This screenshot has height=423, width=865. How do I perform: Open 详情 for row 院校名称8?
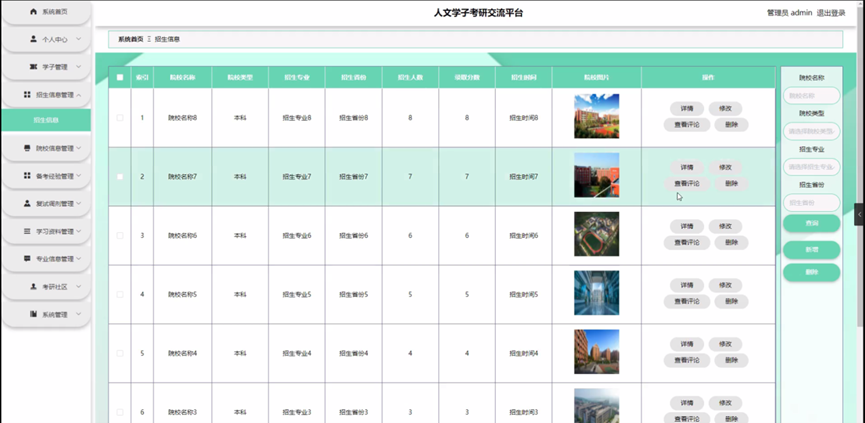coord(687,108)
